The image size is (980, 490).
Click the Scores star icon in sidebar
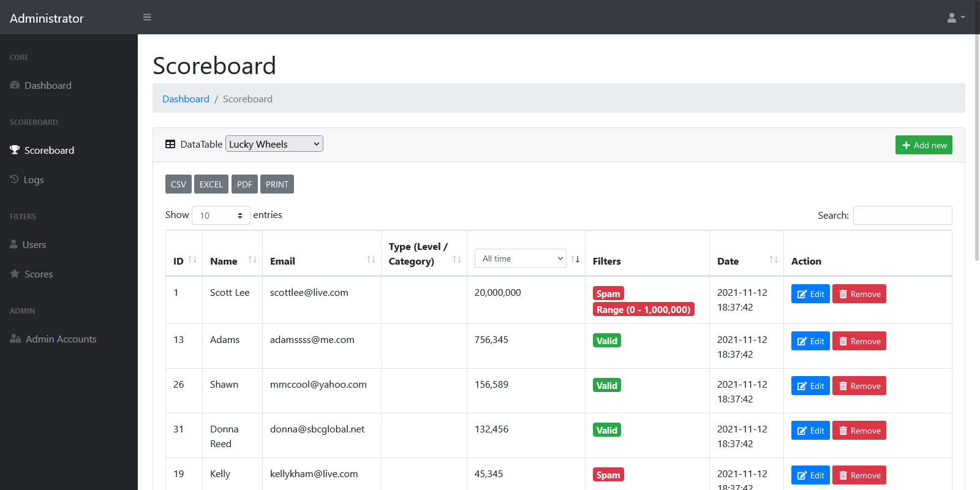(15, 274)
